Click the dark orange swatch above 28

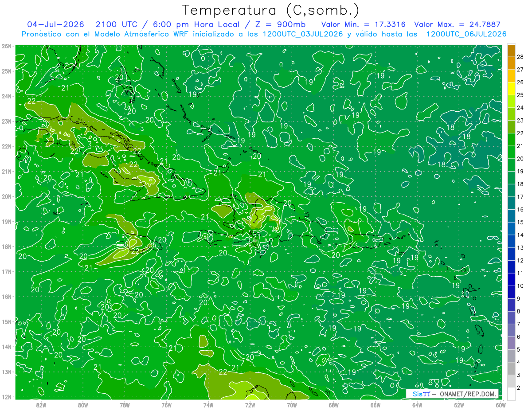coord(511,50)
